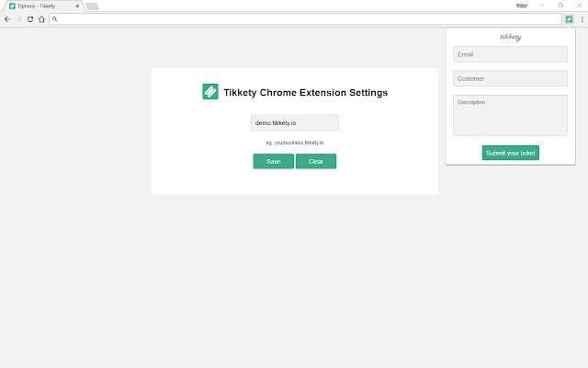Click the demo.tikkety.io domain field
Image resolution: width=588 pixels, height=368 pixels.
[295, 122]
